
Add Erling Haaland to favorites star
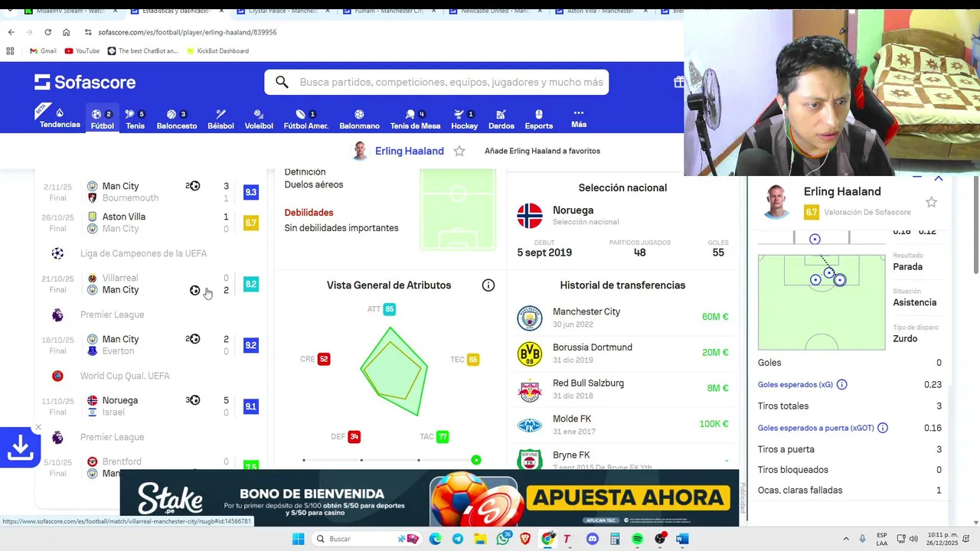pos(459,151)
